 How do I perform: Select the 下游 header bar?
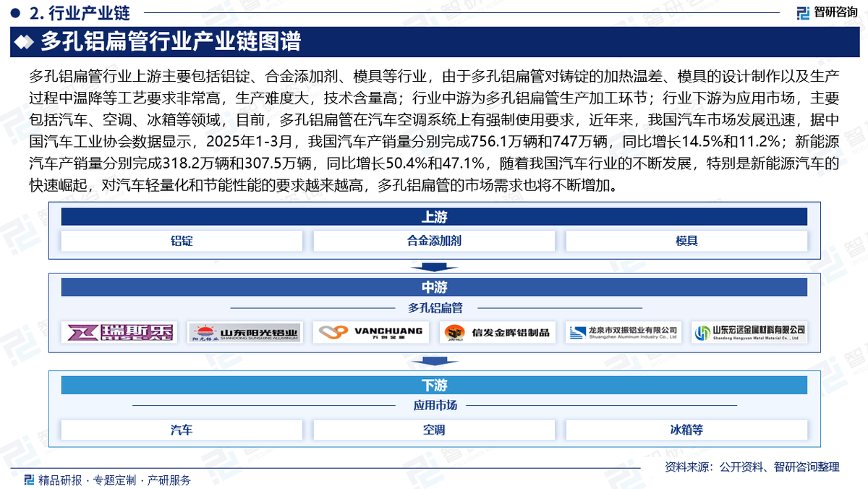(x=434, y=385)
